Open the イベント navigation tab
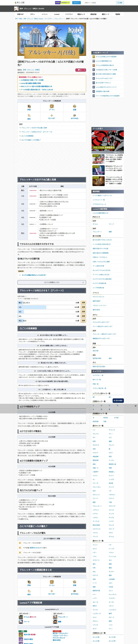The width and height of the screenshot is (138, 644). tap(45, 14)
